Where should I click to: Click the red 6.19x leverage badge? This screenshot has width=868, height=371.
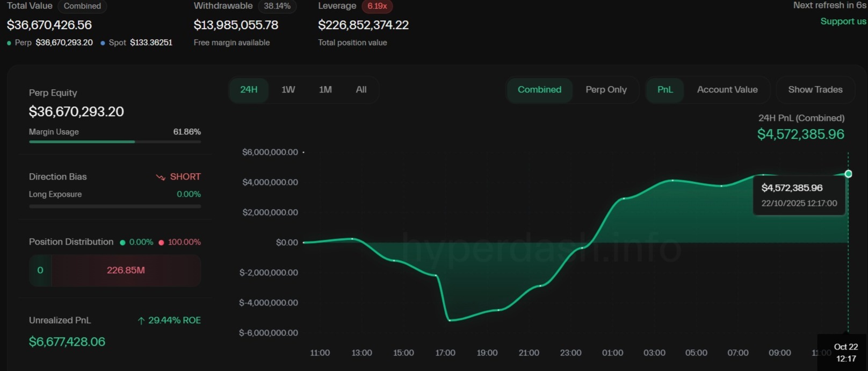point(377,6)
